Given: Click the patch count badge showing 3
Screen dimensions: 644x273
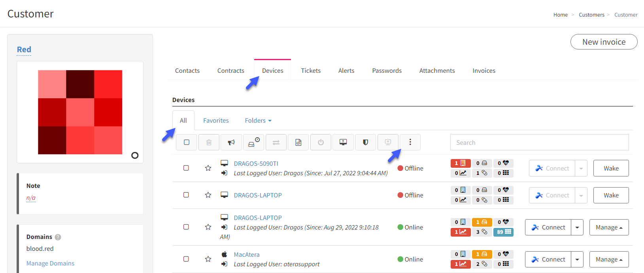Looking at the screenshot, I should (x=482, y=232).
